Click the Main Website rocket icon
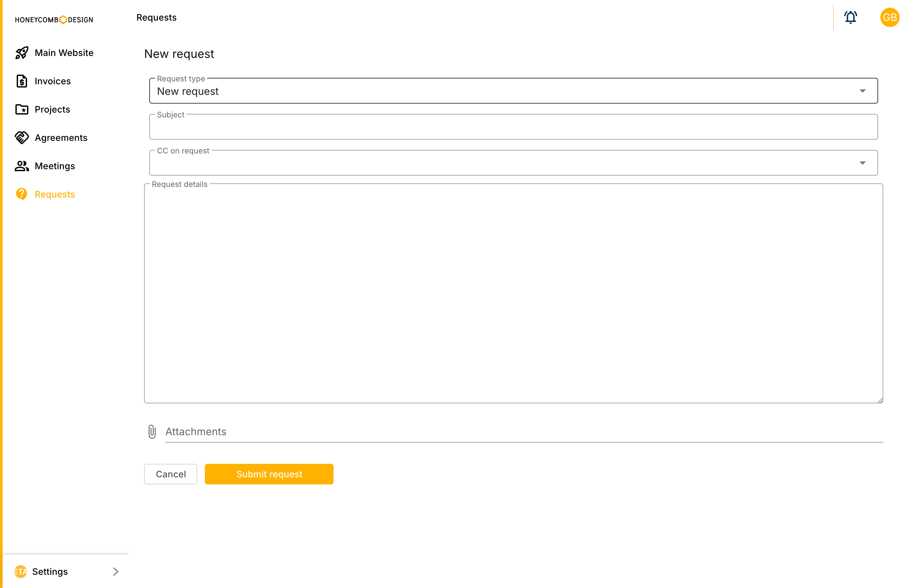 [22, 53]
